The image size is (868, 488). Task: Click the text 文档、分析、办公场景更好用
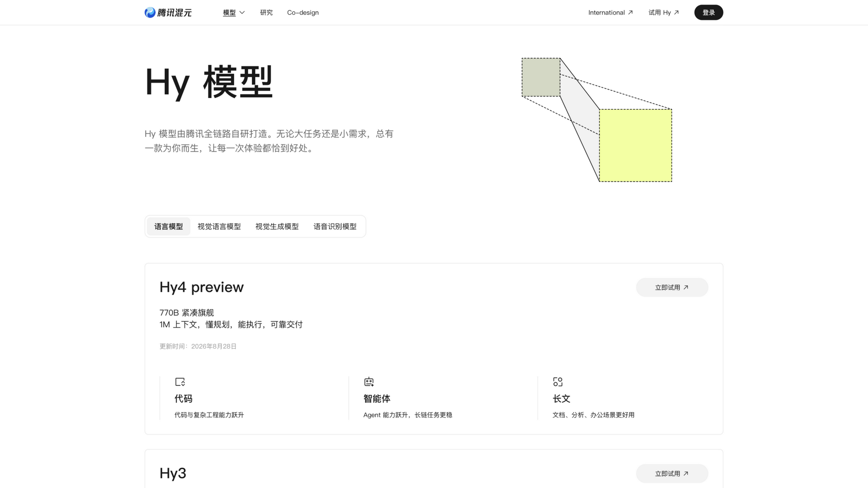pyautogui.click(x=594, y=415)
